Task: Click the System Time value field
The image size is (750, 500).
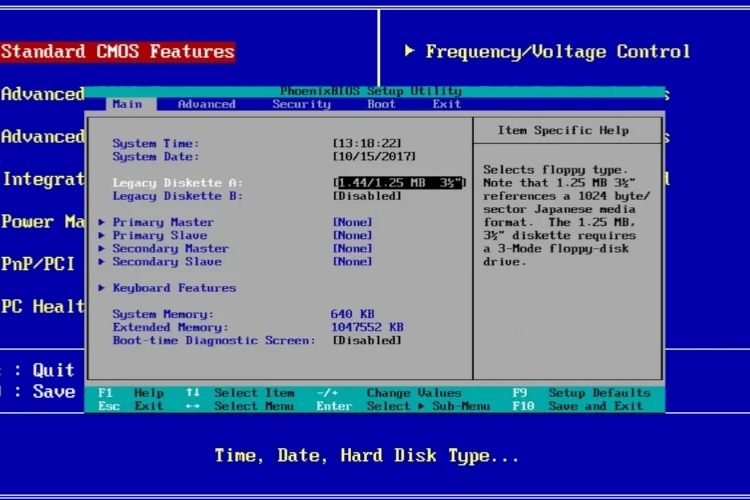Action: 367,144
